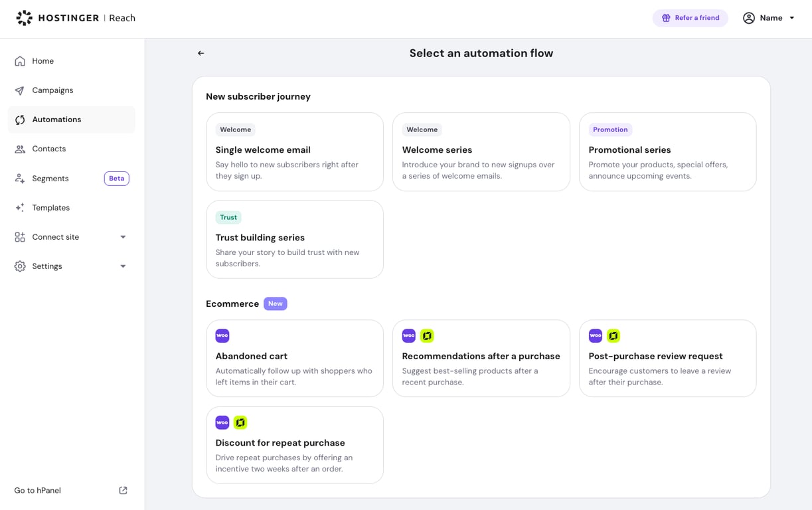
Task: Click the Go to hPanel link
Action: tap(37, 490)
